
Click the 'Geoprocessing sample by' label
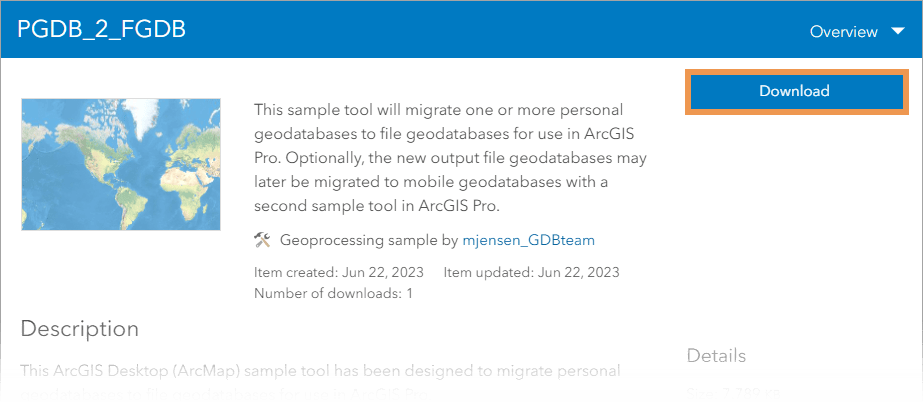[x=369, y=240]
